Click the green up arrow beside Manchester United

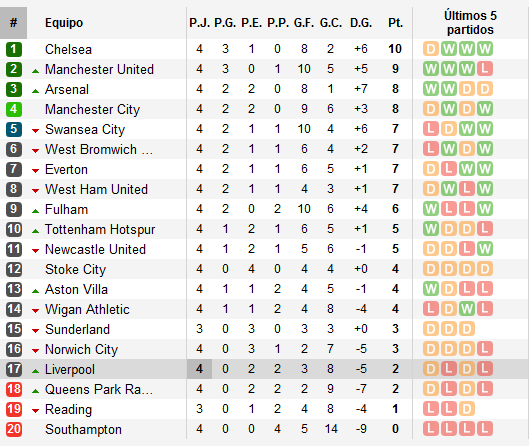pyautogui.click(x=35, y=71)
